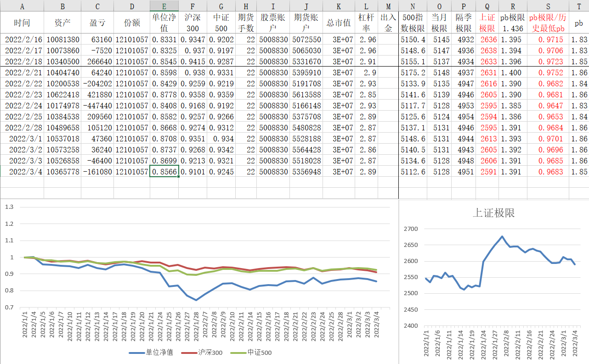Click the 1.3 axis label on left chart

pyautogui.click(x=9, y=207)
